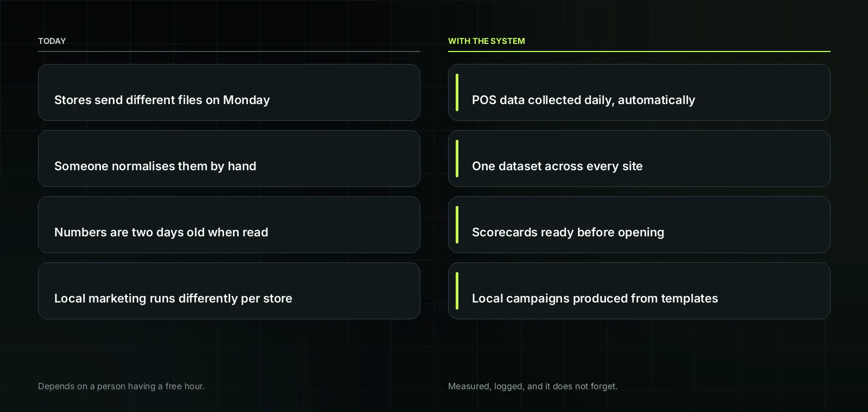Click the 'Depends on a person' footnote
868x412 pixels.
tap(122, 387)
